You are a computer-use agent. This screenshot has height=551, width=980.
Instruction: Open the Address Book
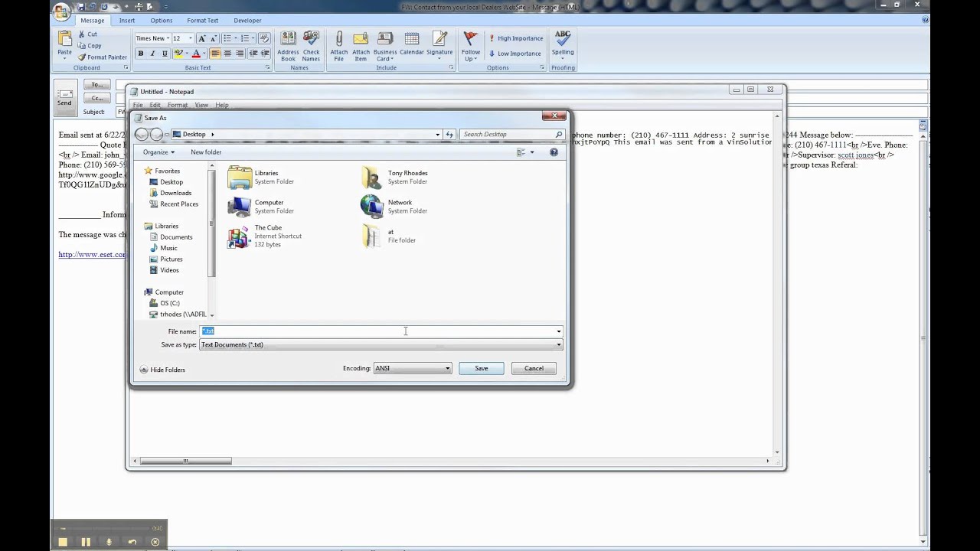tap(288, 46)
